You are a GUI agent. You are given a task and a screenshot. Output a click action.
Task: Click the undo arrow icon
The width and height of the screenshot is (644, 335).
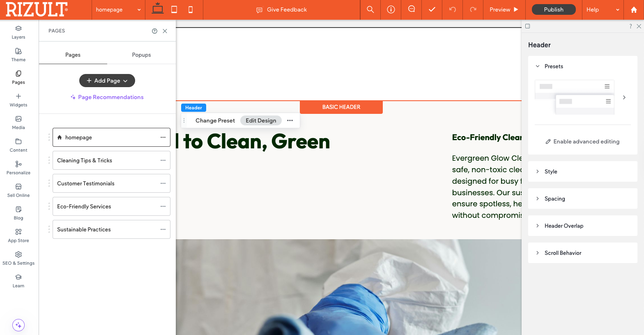click(452, 9)
